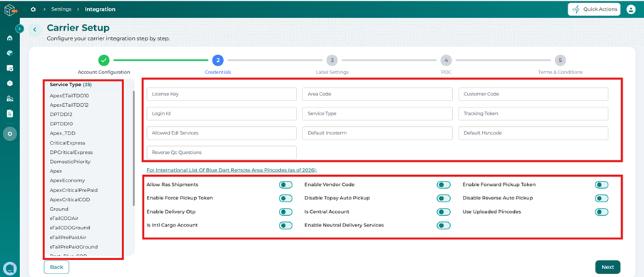This screenshot has width=644, height=277.
Task: Click Integration in the breadcrumb
Action: [100, 9]
